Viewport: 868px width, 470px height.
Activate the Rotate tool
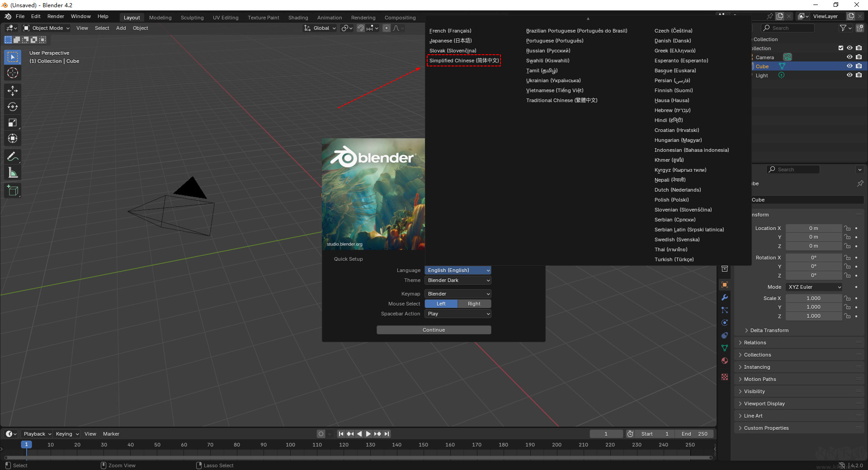(x=12, y=107)
